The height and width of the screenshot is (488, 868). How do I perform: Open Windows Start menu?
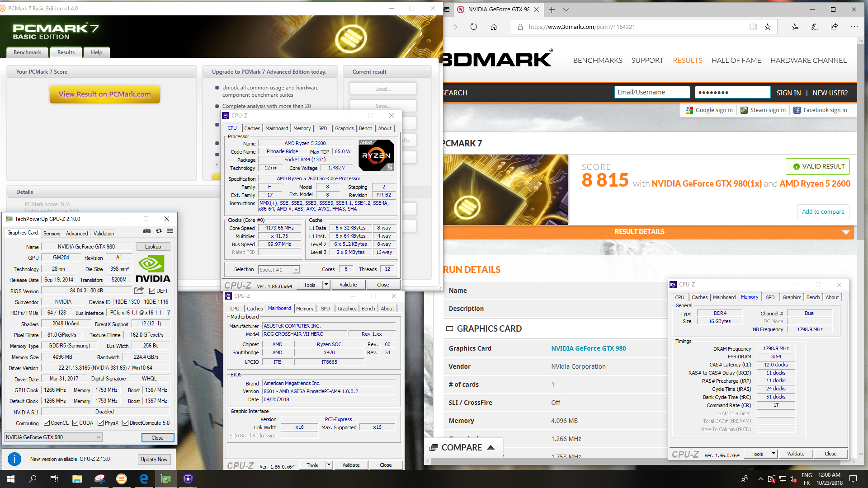(11, 479)
